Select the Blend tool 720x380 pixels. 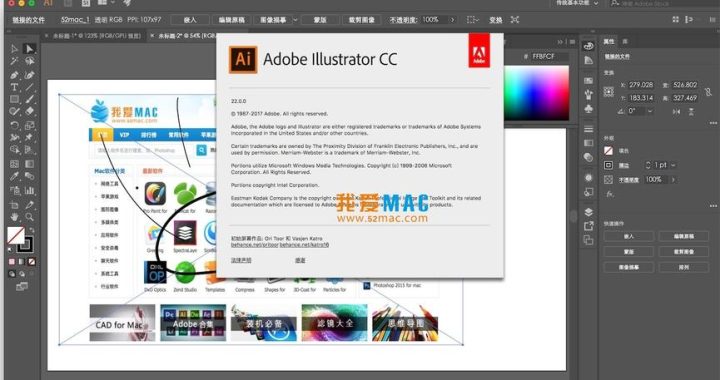[29, 177]
